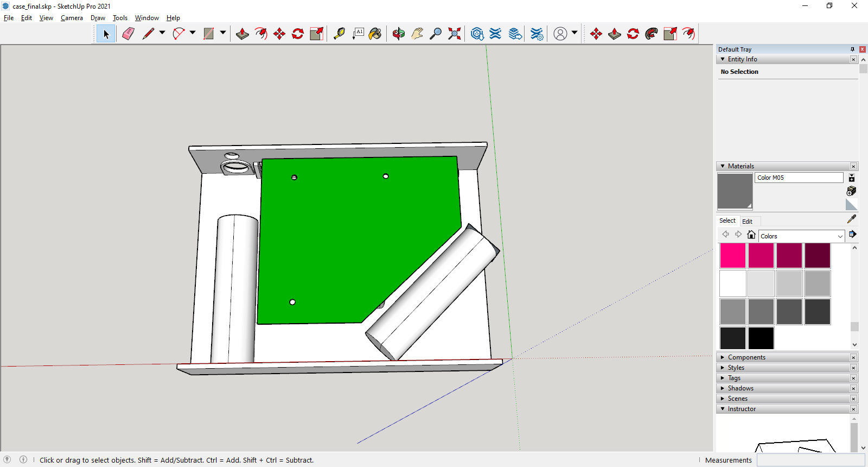Open the Extension Warehouse
The height and width of the screenshot is (467, 868).
495,34
